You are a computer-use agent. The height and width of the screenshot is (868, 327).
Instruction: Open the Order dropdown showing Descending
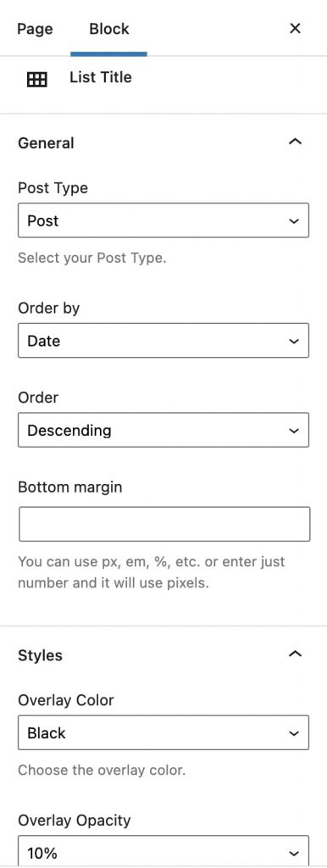point(163,430)
